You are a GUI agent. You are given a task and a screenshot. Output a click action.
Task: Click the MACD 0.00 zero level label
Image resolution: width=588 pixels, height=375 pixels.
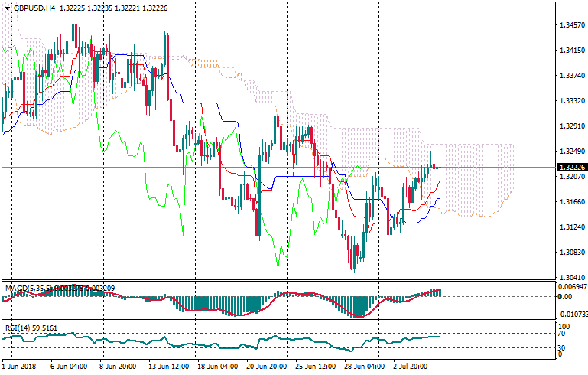[566, 297]
